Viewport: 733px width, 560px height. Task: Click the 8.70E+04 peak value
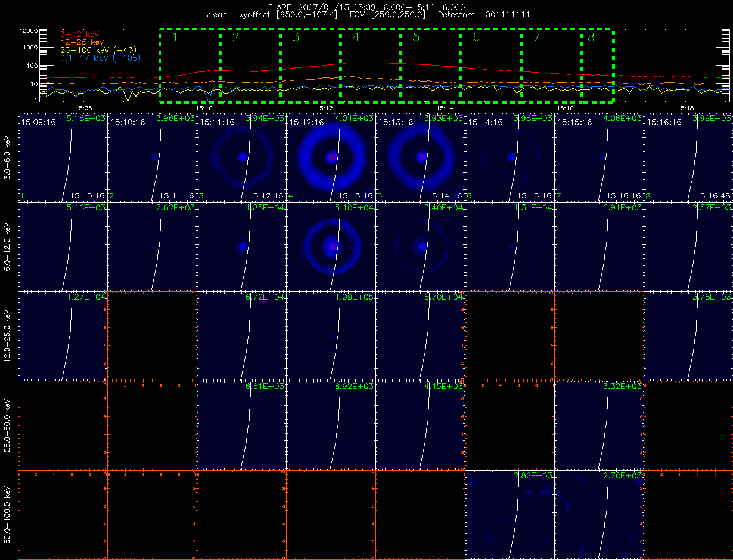pyautogui.click(x=445, y=297)
